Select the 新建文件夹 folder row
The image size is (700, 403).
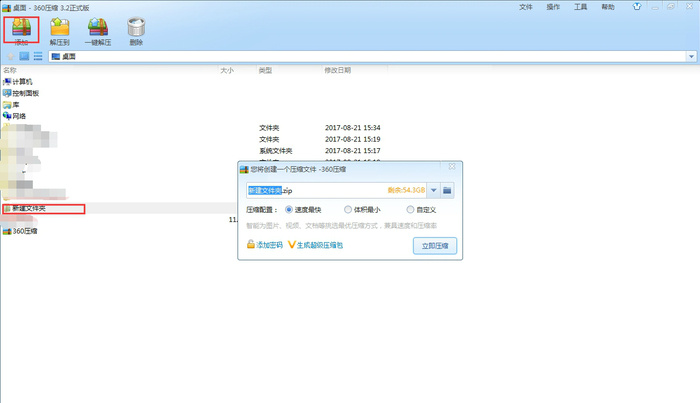[118, 208]
